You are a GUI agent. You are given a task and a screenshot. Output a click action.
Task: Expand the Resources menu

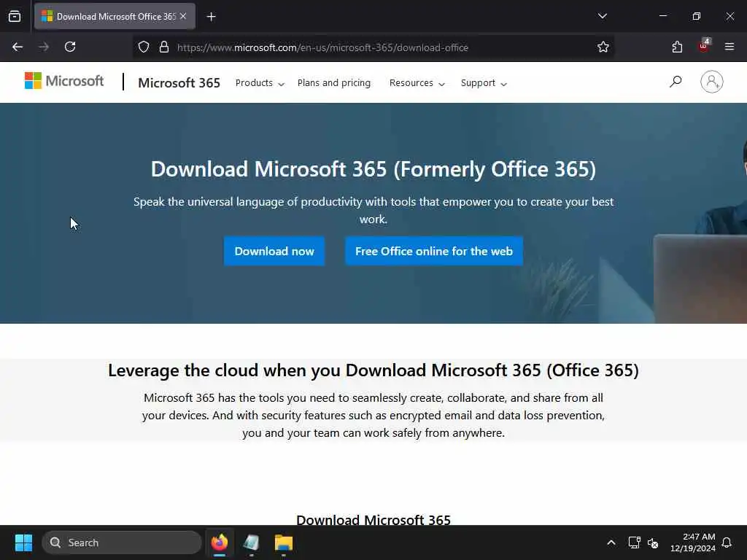point(417,83)
